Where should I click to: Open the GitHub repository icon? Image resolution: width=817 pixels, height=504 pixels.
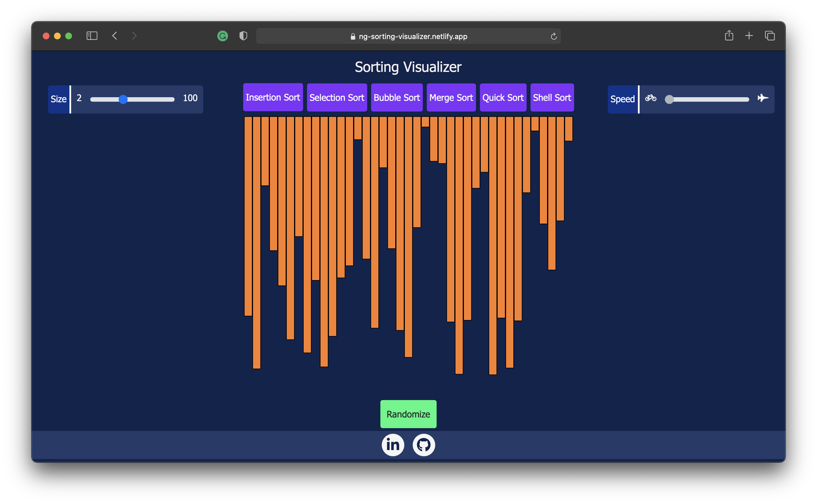(423, 445)
